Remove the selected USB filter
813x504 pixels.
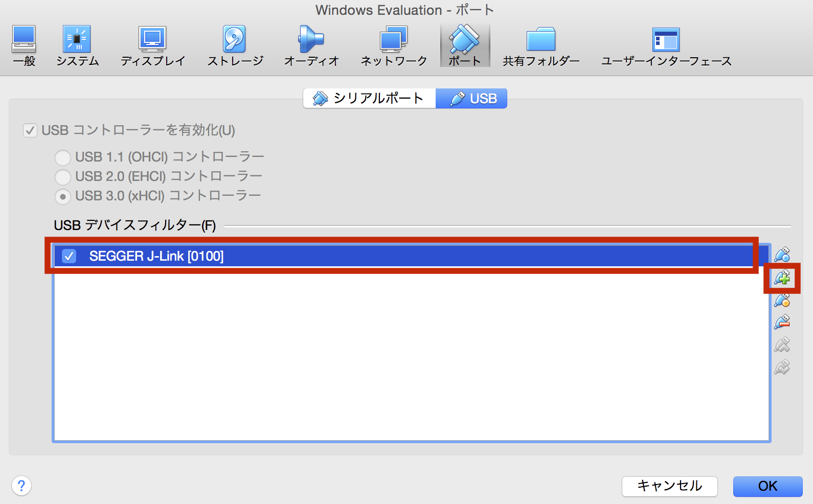point(782,323)
